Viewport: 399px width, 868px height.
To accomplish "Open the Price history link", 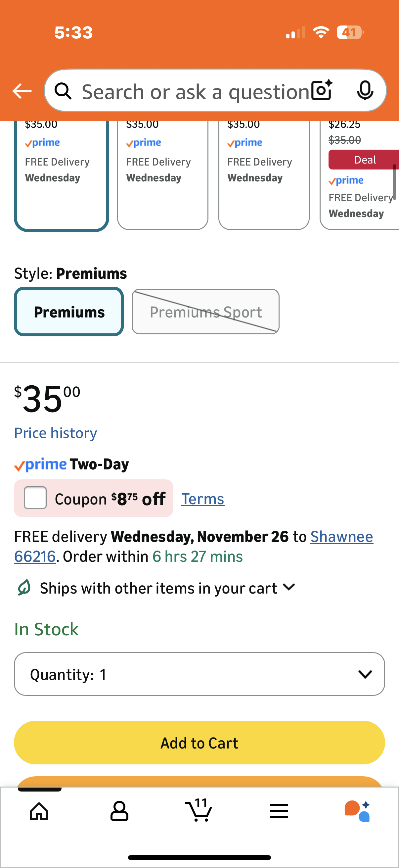I will click(56, 433).
